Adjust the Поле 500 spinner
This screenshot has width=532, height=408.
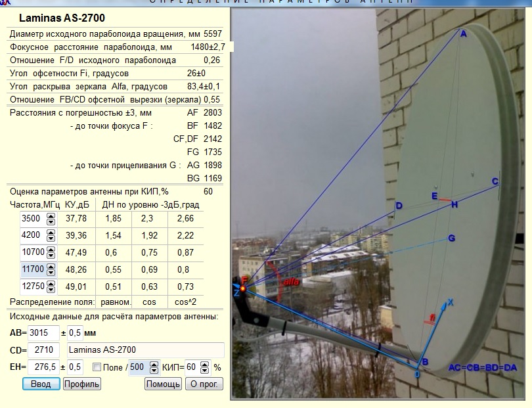(x=154, y=367)
